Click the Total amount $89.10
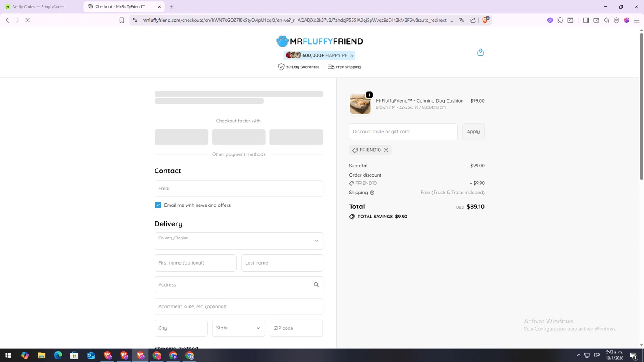The width and height of the screenshot is (644, 362). coord(475,207)
